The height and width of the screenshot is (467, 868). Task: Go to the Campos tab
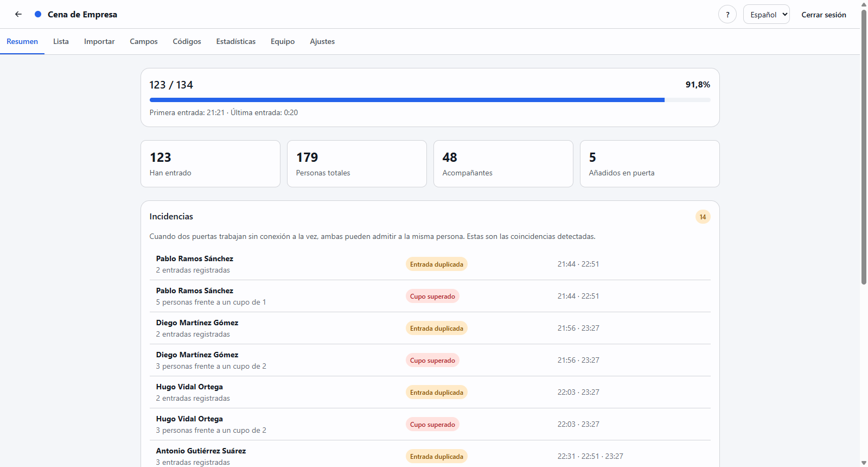pyautogui.click(x=144, y=41)
